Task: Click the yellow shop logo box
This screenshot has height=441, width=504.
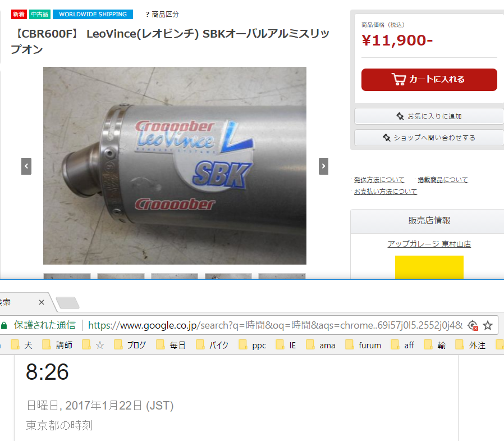Action: 429,267
